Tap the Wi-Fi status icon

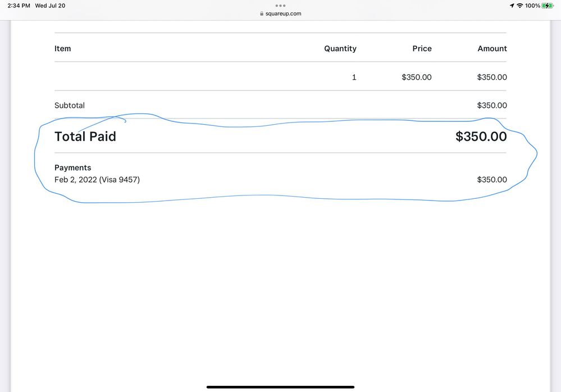[x=519, y=6]
